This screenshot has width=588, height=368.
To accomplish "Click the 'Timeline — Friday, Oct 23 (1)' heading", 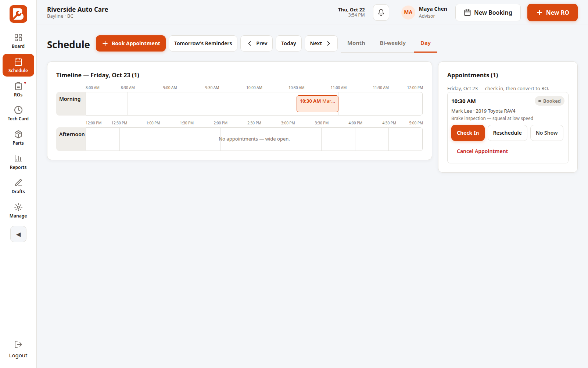I will coord(98,75).
